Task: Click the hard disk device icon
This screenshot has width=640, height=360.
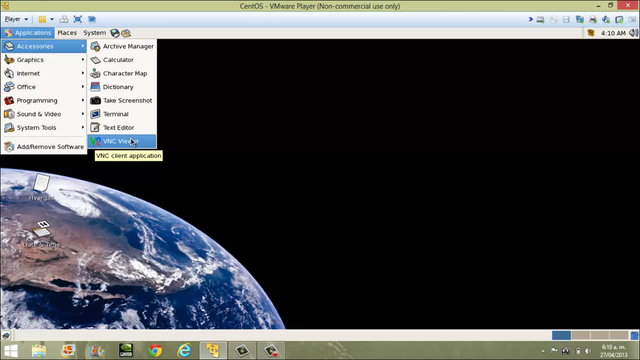Action: click(x=540, y=19)
